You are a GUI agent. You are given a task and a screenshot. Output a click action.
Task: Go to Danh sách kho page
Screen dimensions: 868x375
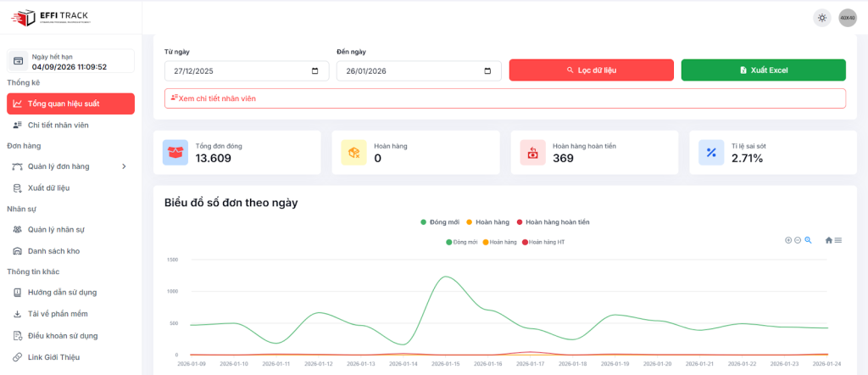(53, 251)
